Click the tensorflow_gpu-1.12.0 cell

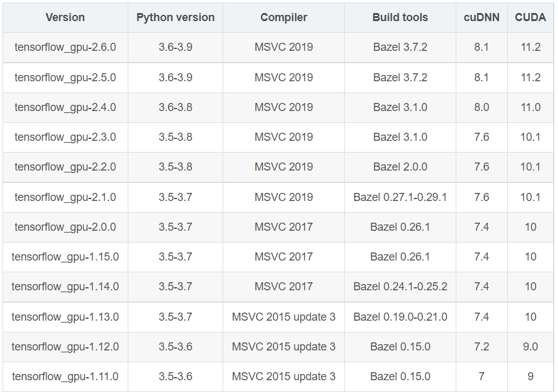tap(65, 347)
